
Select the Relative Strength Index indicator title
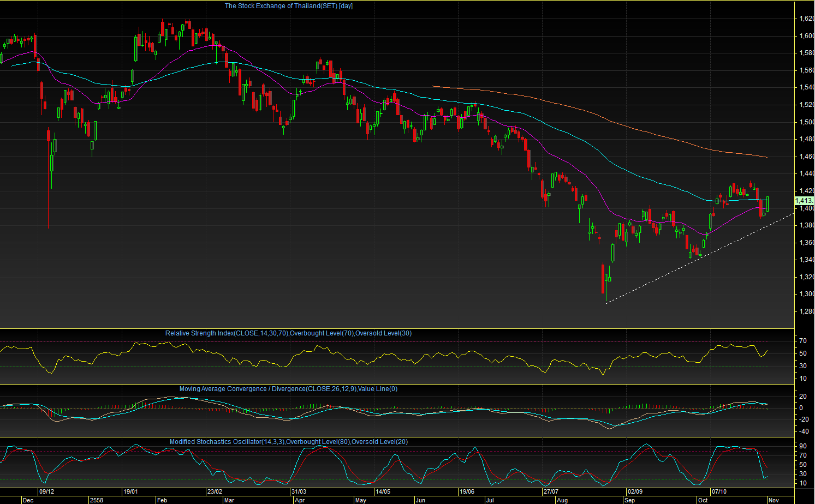point(288,333)
